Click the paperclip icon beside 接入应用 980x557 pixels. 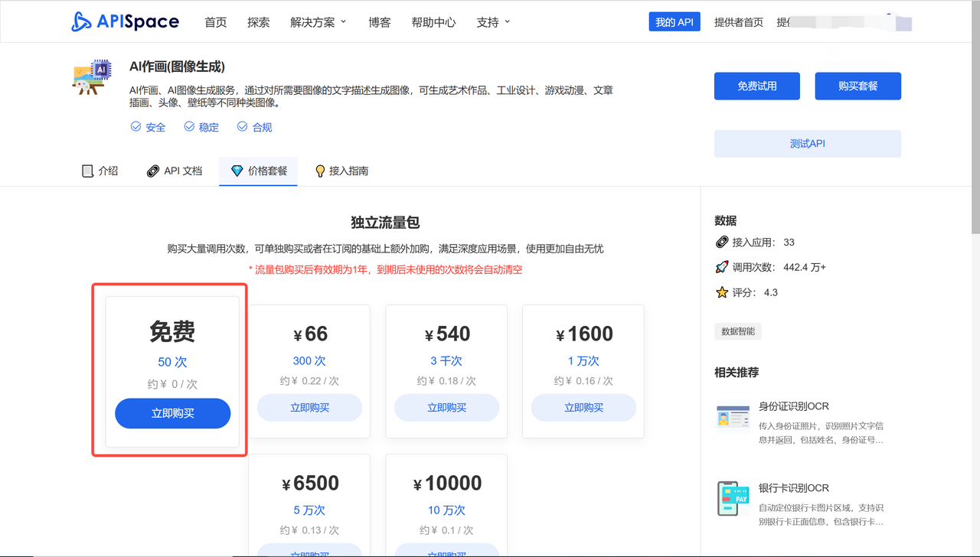pos(720,242)
